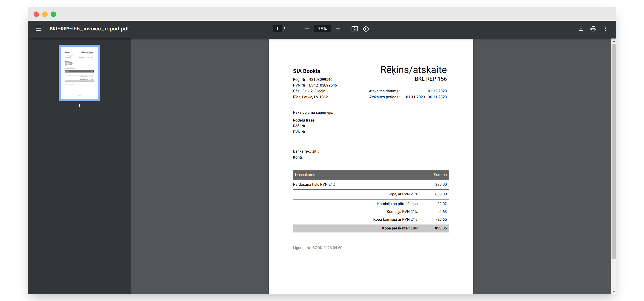This screenshot has width=644, height=301.
Task: Toggle the sidebar hamburger menu
Action: (38, 29)
